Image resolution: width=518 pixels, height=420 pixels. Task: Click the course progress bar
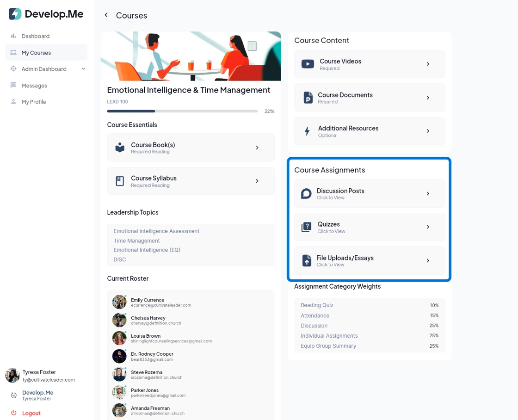pos(182,111)
